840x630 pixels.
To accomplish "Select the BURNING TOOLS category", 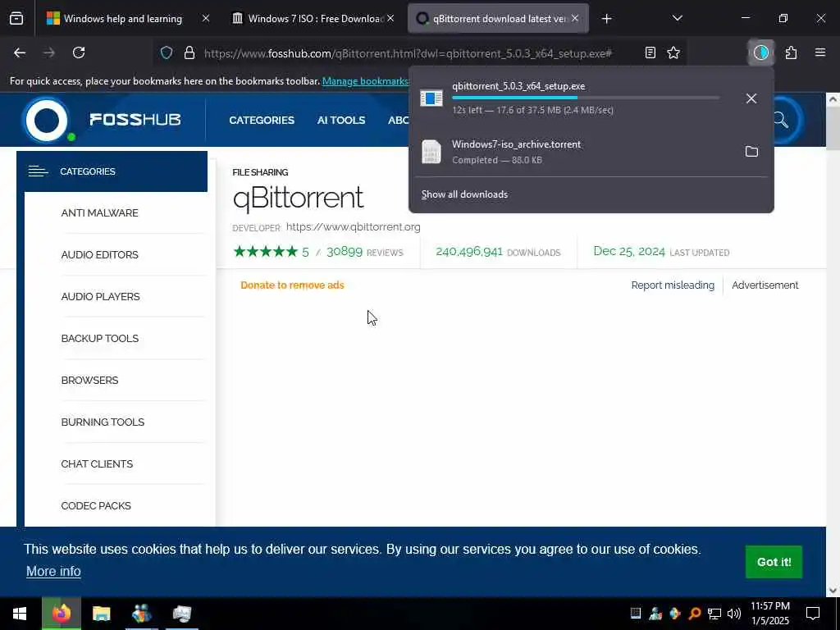I will pos(103,422).
